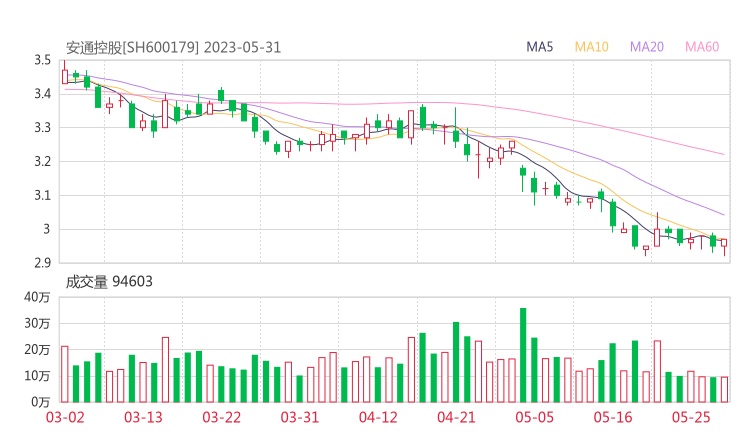Click the 3.5 price axis label
The height and width of the screenshot is (440, 740).
tap(42, 60)
